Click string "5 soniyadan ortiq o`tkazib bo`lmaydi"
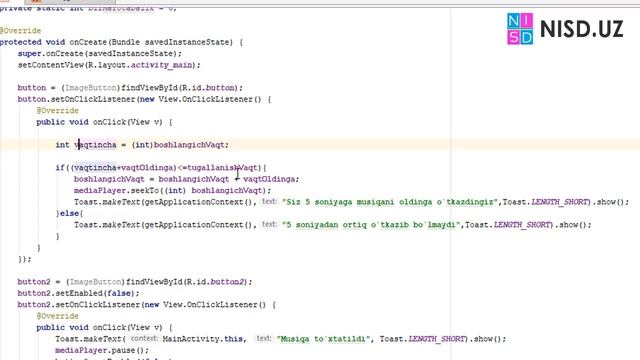 tap(371, 225)
